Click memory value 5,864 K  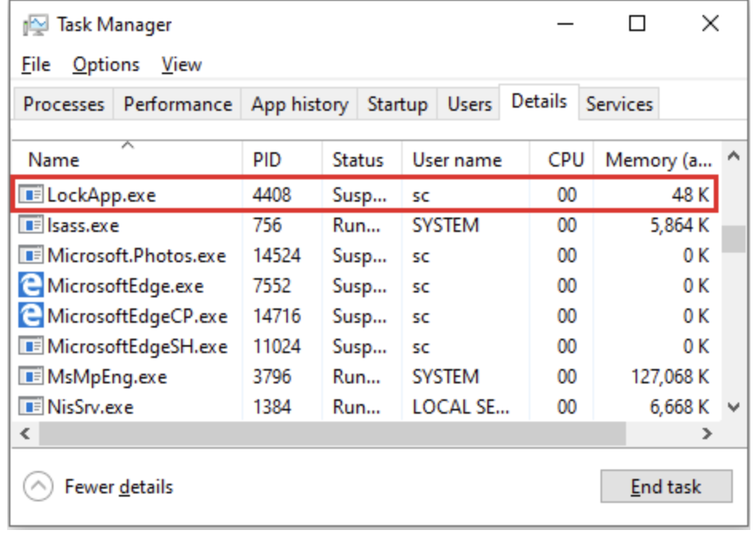(679, 226)
